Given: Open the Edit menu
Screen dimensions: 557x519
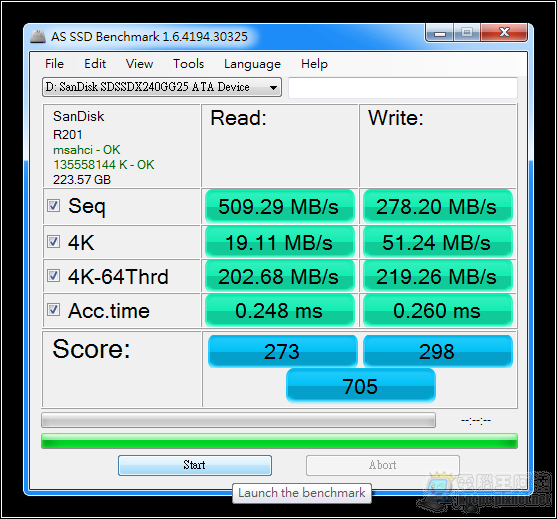Looking at the screenshot, I should (x=95, y=64).
